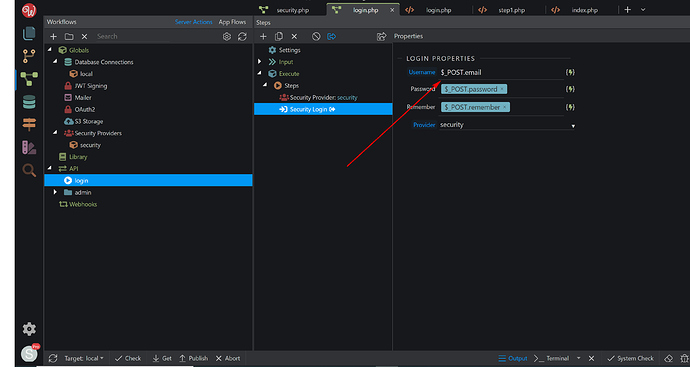Delete selected workflow with X icon
This screenshot has width=690, height=367.
click(x=84, y=37)
